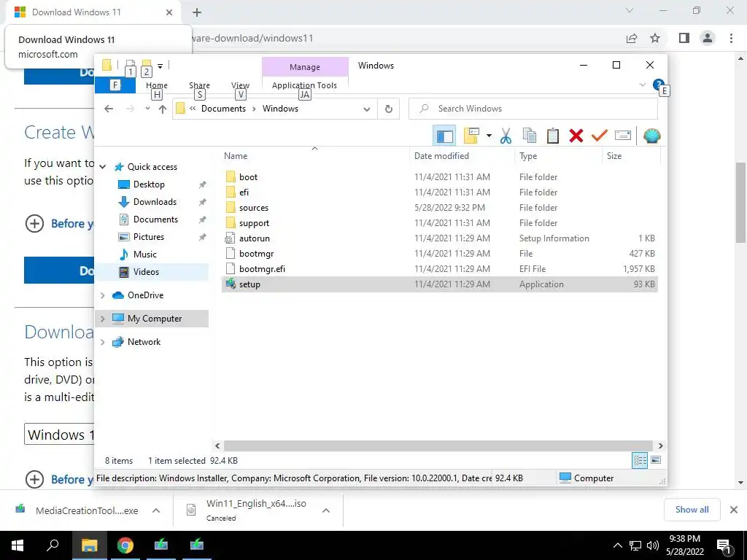
Task: Open the blue Explorer help icon
Action: [x=659, y=85]
